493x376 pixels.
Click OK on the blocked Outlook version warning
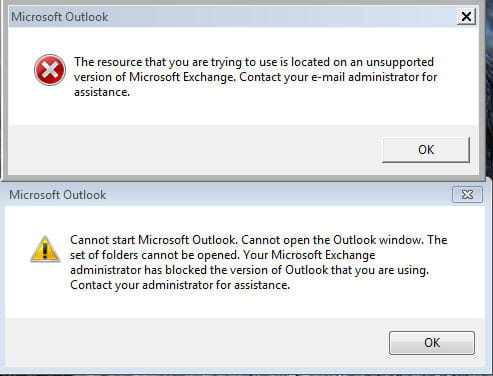(432, 343)
